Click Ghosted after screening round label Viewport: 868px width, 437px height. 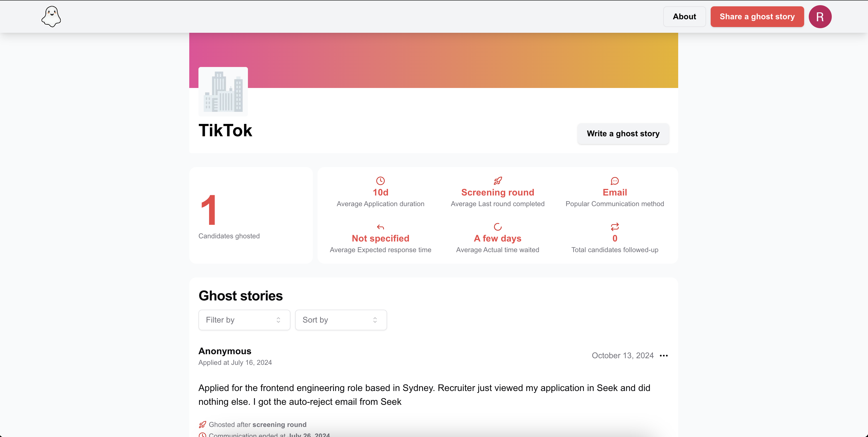(x=257, y=425)
